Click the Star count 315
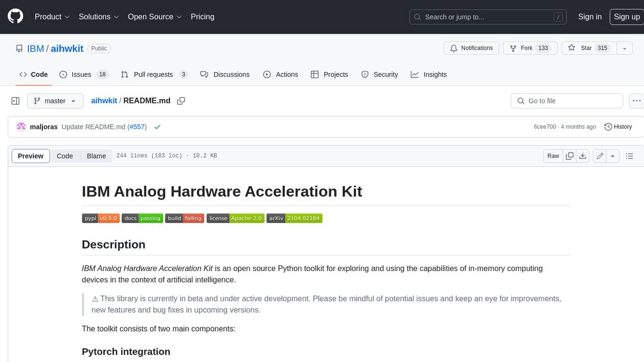This screenshot has width=644, height=362. point(602,48)
